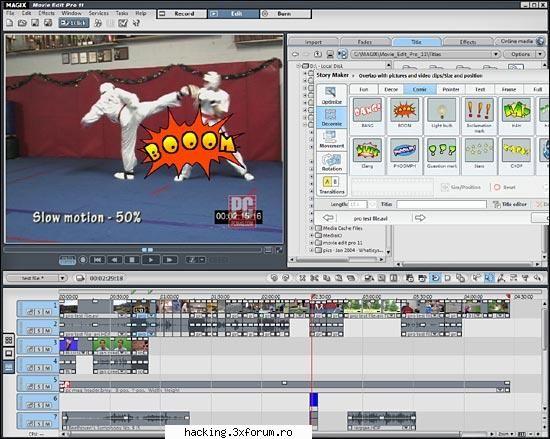Switch to the Fades tab
Image resolution: width=550 pixels, height=439 pixels.
365,42
